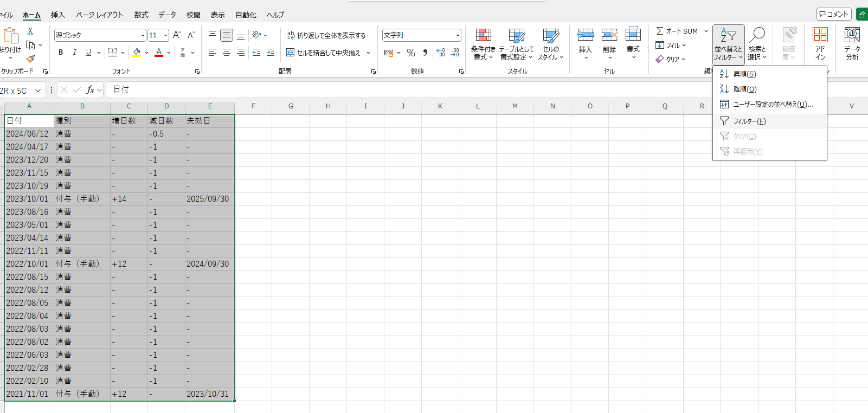Open Font group dialog launcher

pyautogui.click(x=197, y=72)
